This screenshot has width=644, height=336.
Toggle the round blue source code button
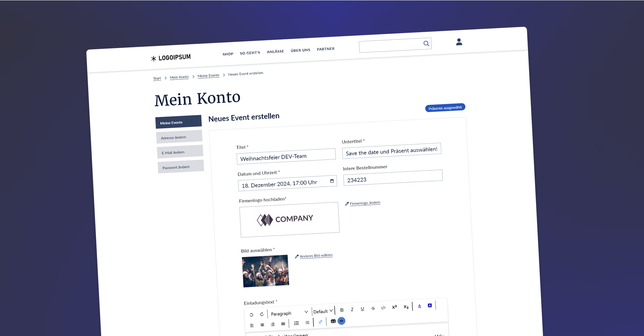(341, 321)
